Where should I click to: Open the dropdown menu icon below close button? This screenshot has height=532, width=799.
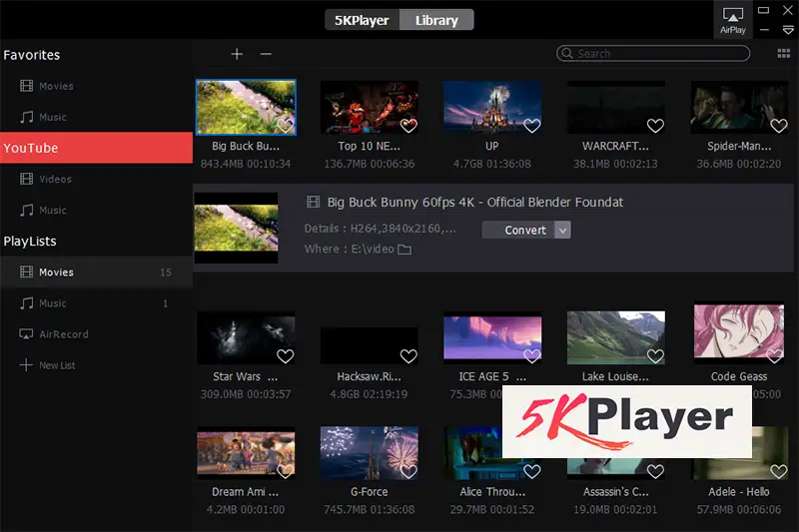788,31
